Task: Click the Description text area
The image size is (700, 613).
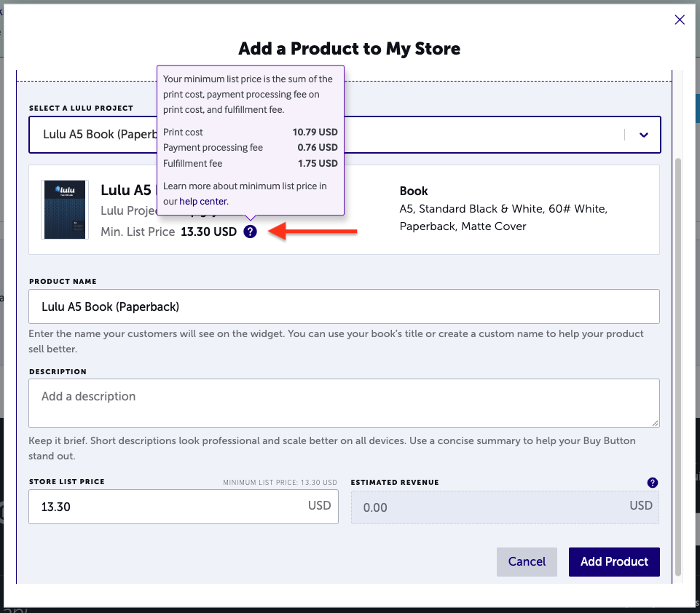Action: pyautogui.click(x=344, y=403)
